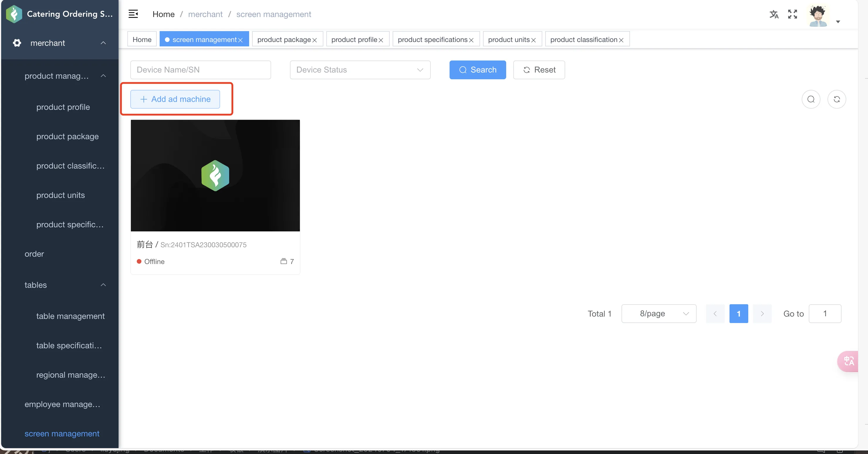Open the 8/page page size dropdown

pos(659,313)
